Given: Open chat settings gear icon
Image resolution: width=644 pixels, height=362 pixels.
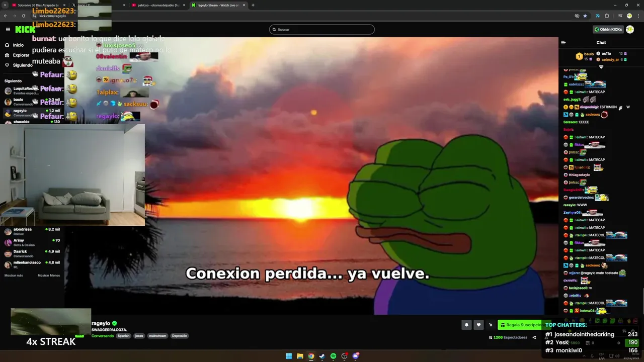Looking at the screenshot, I should click(618, 343).
